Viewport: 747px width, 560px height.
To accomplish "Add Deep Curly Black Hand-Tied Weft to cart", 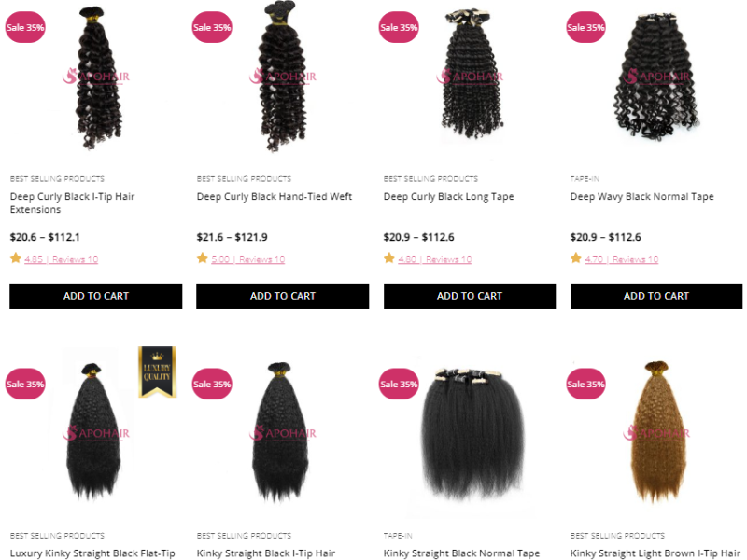I will pos(283,296).
